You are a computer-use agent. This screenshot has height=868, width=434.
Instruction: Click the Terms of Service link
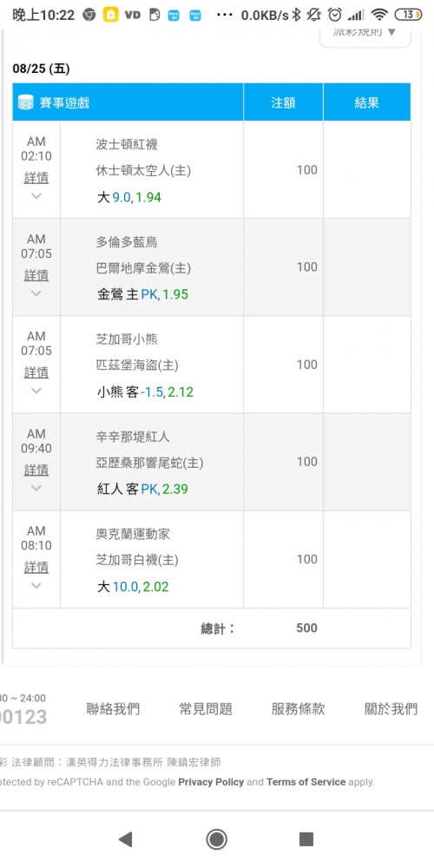pyautogui.click(x=306, y=782)
